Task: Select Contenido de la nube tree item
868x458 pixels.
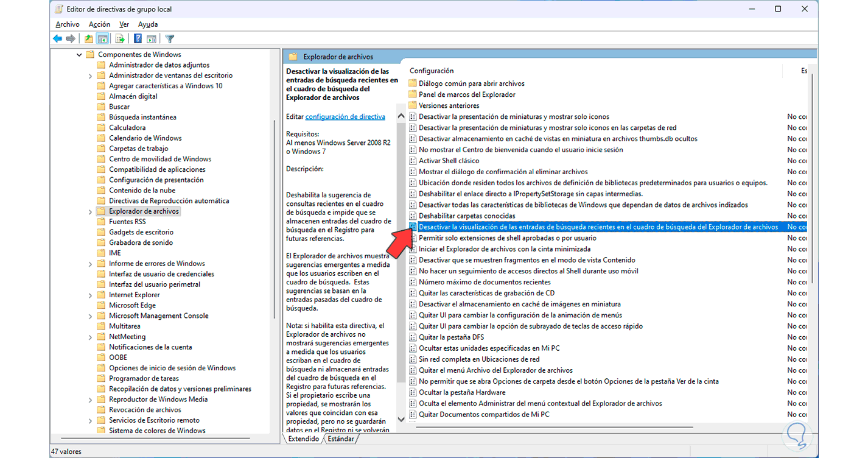Action: coord(142,190)
